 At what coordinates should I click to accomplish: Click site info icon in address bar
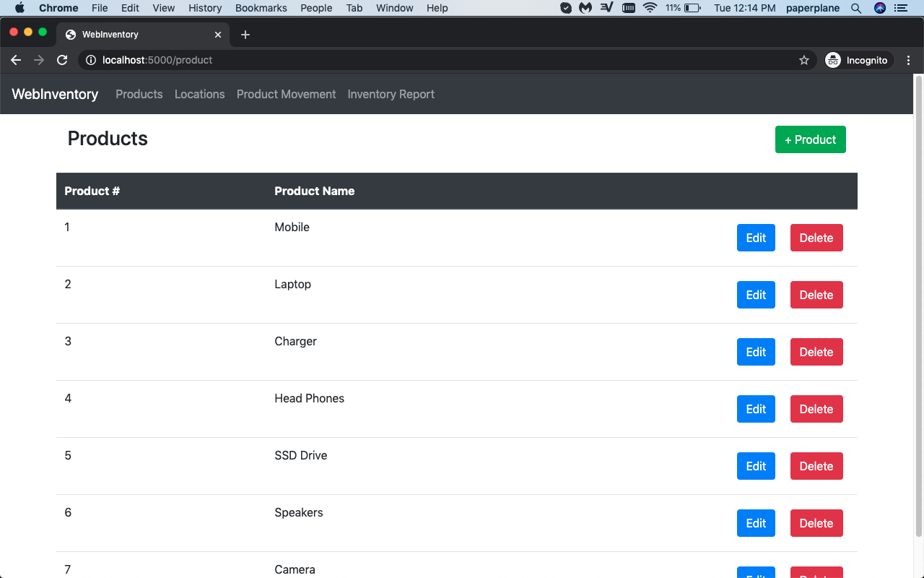pos(91,60)
